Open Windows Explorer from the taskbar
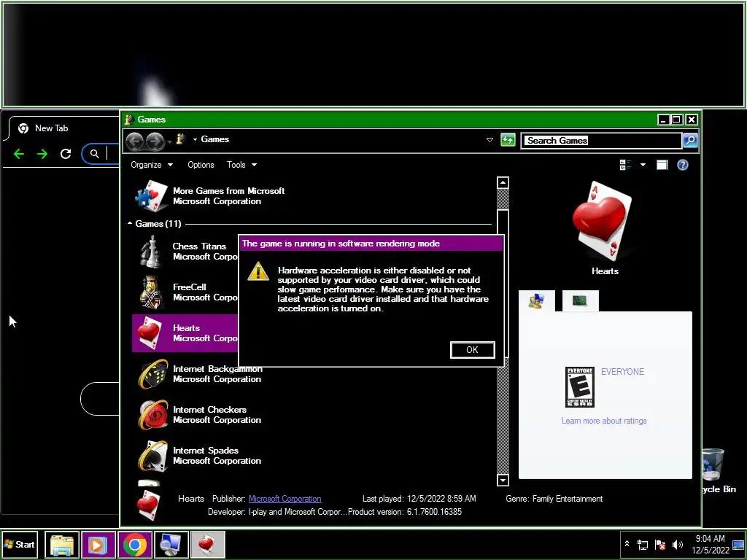 (x=62, y=545)
